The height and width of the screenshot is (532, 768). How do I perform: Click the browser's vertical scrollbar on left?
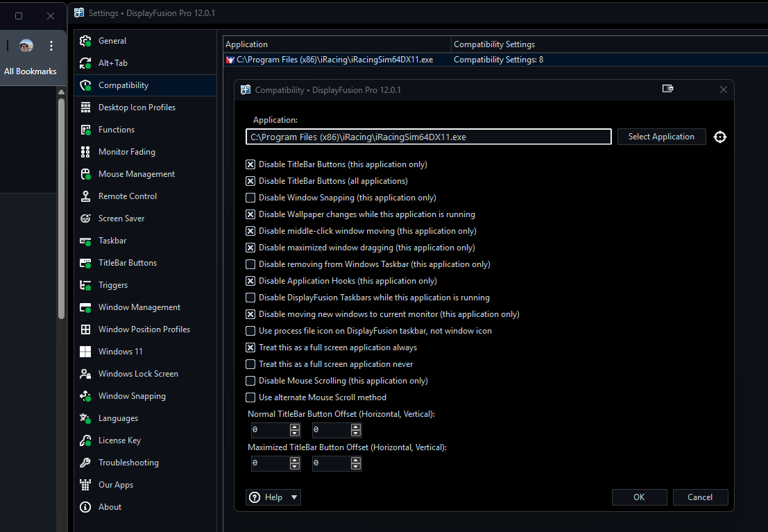(x=61, y=208)
